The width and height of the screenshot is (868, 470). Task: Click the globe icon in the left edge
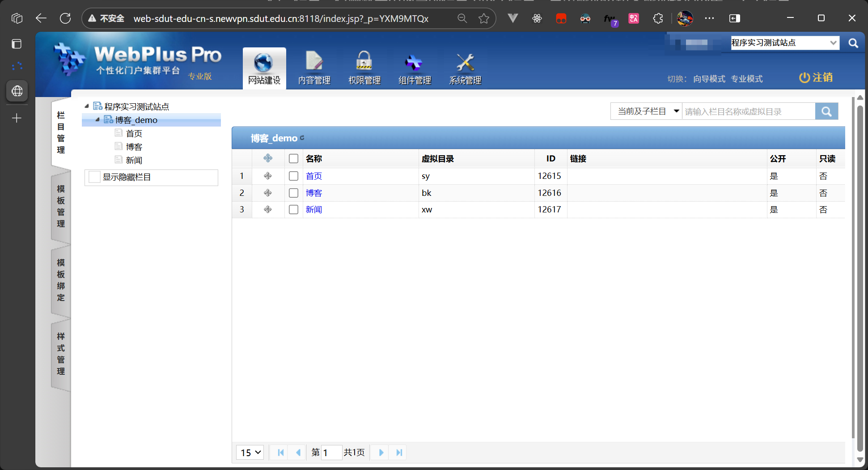[17, 91]
